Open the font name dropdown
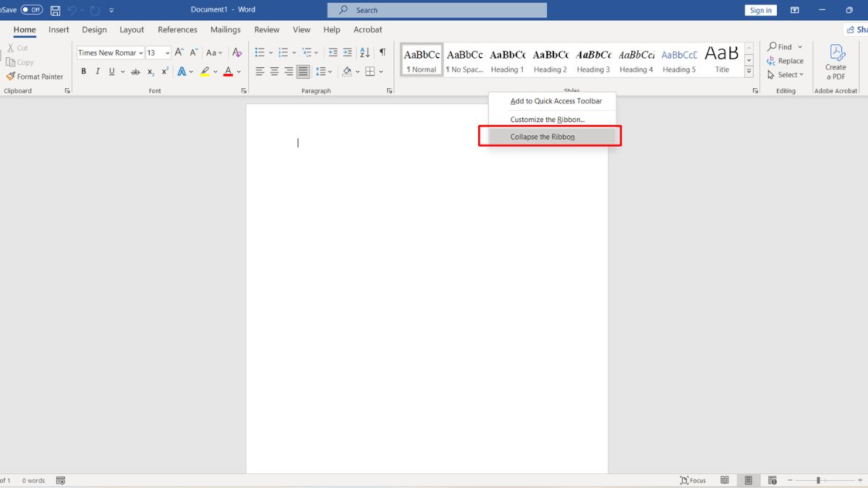The image size is (868, 488). point(140,53)
